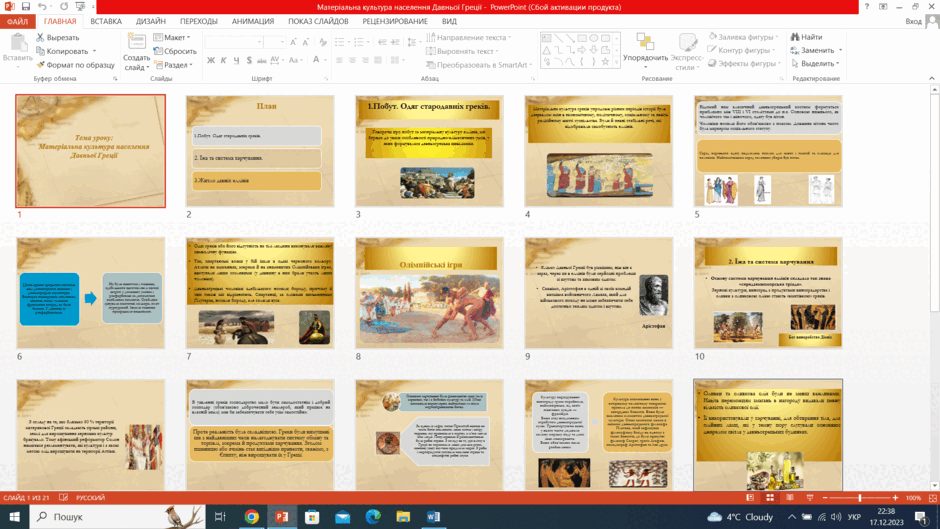Screen dimensions: 940x529
Task: Open font name combo box
Action: tap(234, 42)
